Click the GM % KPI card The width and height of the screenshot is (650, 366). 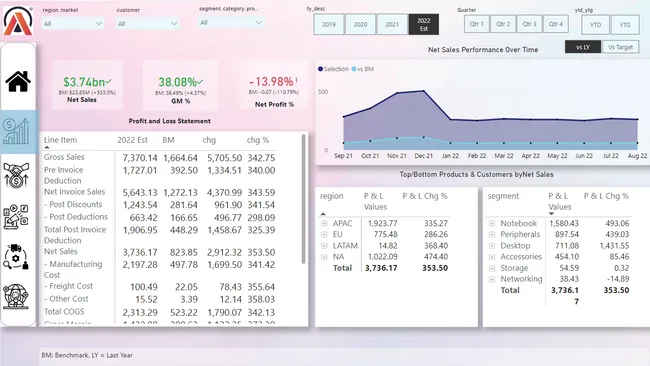(180, 85)
